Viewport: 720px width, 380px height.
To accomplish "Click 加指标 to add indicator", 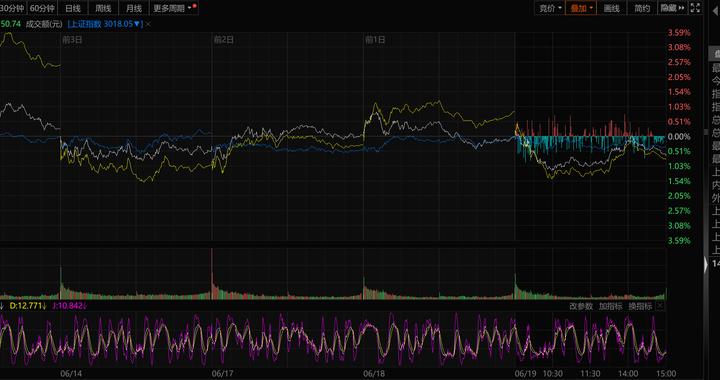I will (x=611, y=307).
